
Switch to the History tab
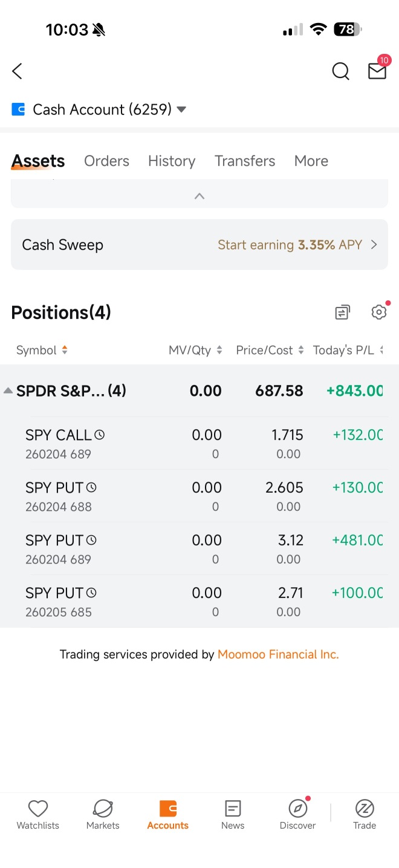point(172,161)
